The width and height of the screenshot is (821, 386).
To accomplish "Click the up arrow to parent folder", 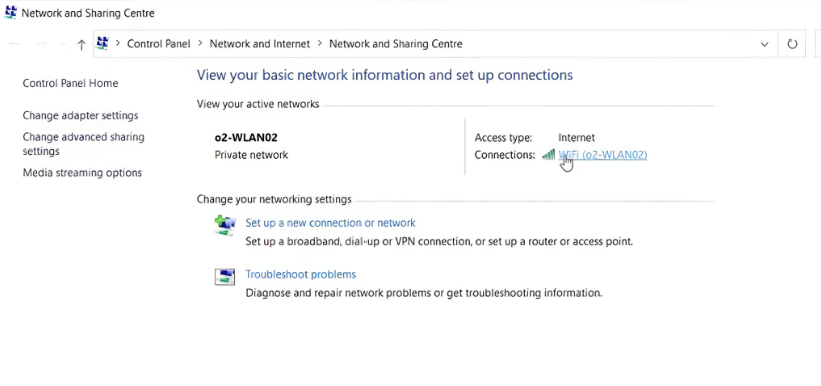I will (81, 45).
